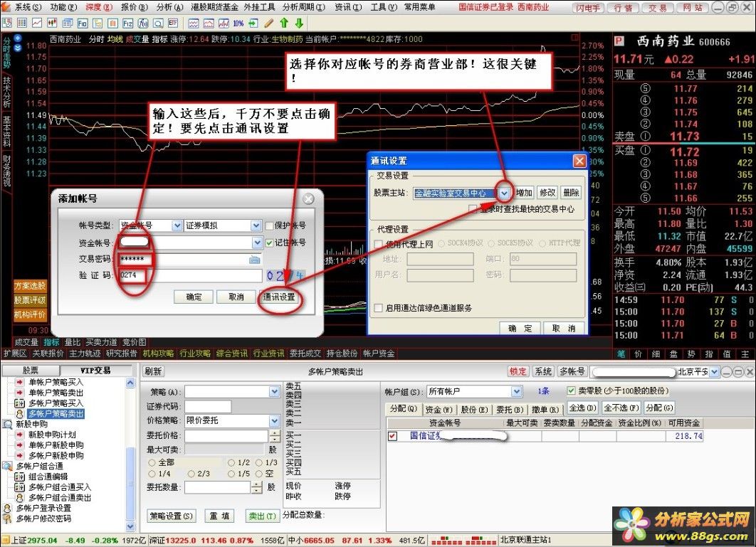Enable 启用通达信绿色通道服务 checkbox

click(x=379, y=307)
